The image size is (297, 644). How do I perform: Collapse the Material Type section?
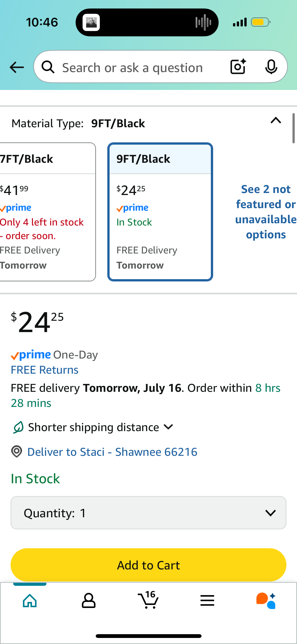pyautogui.click(x=276, y=121)
